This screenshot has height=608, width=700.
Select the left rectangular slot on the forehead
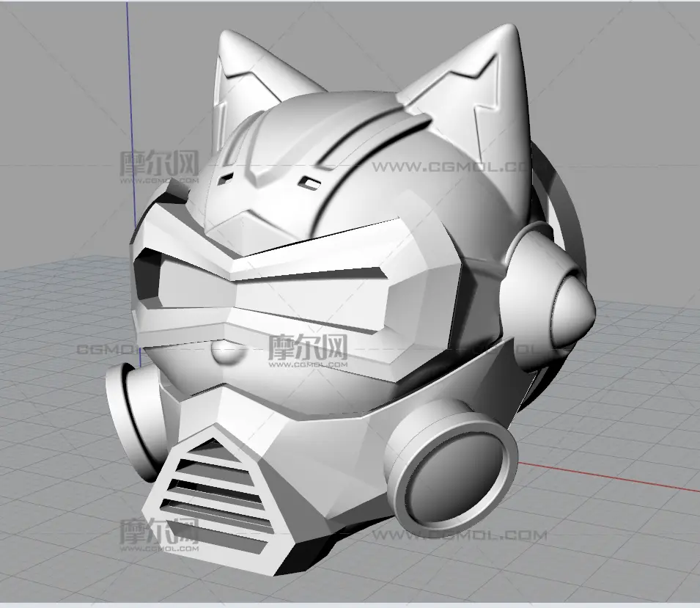pos(227,177)
